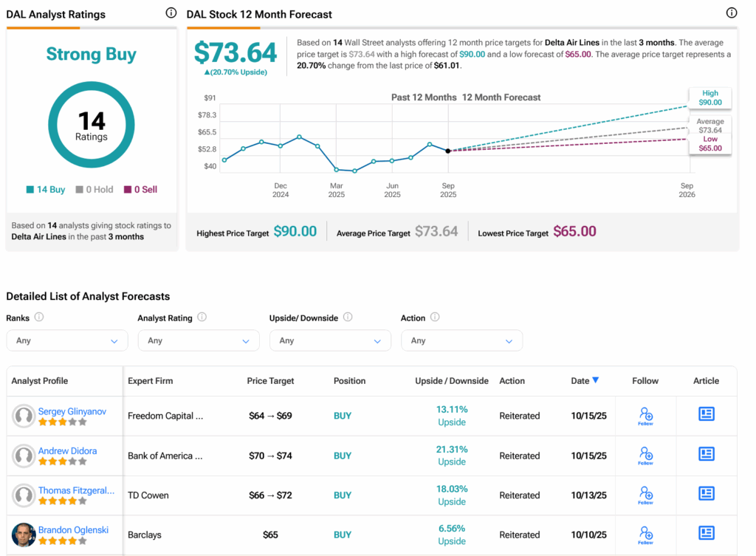Click info icon next to Ranks filter
This screenshot has width=756, height=556.
(39, 318)
